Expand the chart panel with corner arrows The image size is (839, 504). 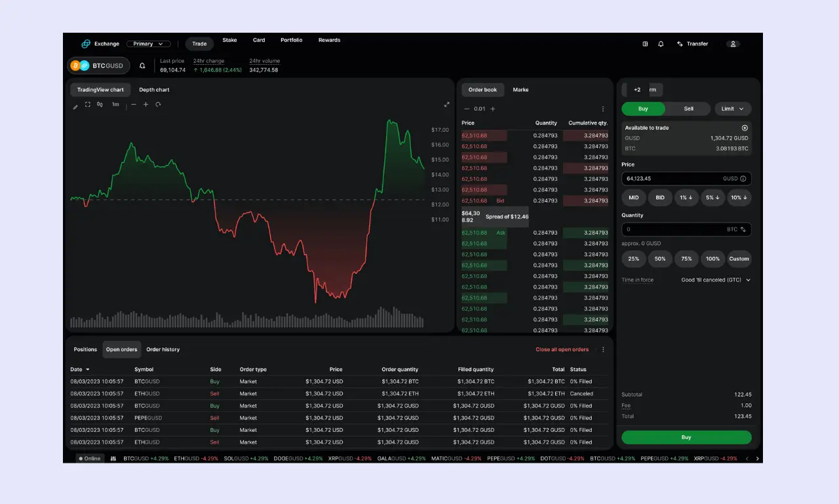click(447, 104)
